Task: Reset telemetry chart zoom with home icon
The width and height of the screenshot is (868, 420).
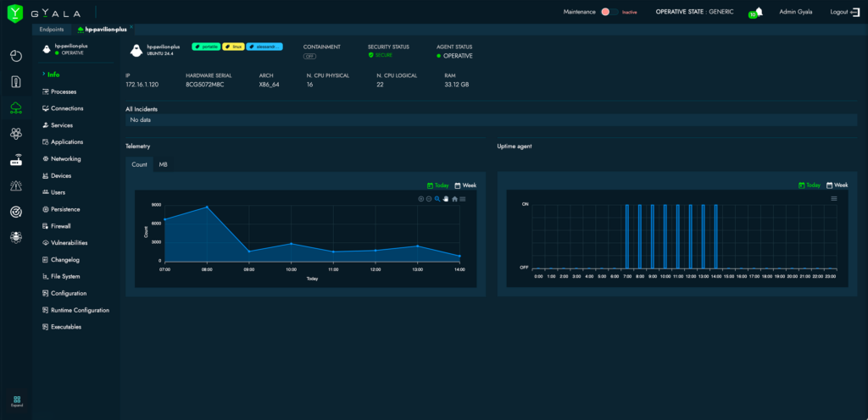Action: [454, 199]
